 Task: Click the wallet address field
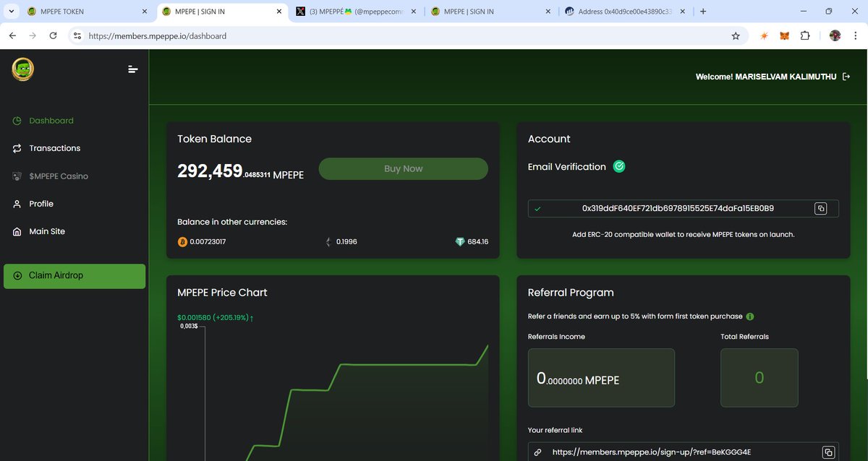pyautogui.click(x=684, y=209)
